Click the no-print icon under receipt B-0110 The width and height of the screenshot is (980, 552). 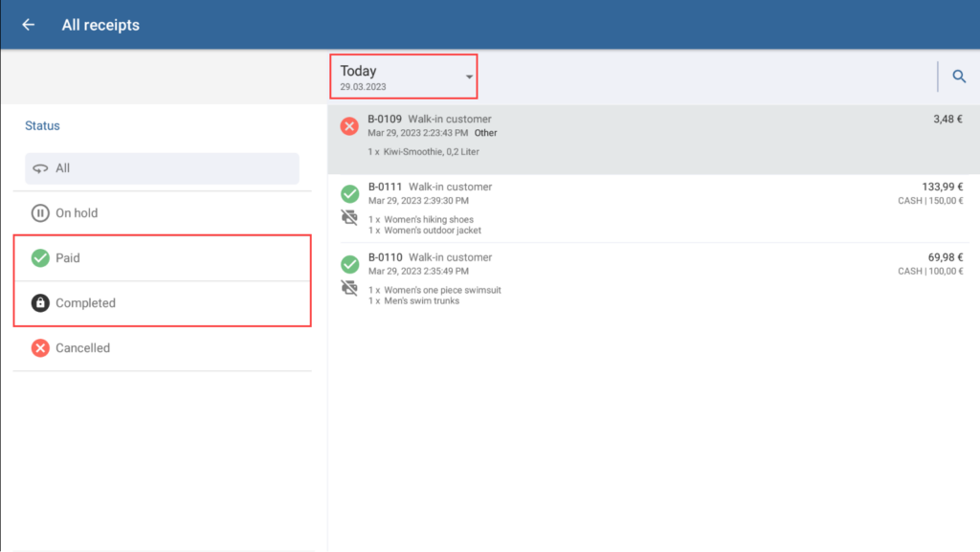(x=350, y=288)
